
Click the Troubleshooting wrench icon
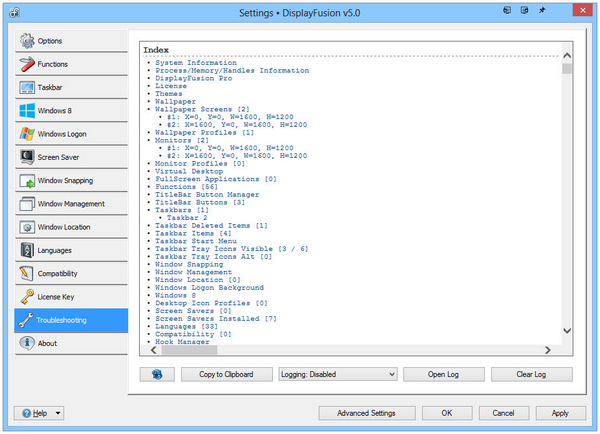[x=26, y=320]
